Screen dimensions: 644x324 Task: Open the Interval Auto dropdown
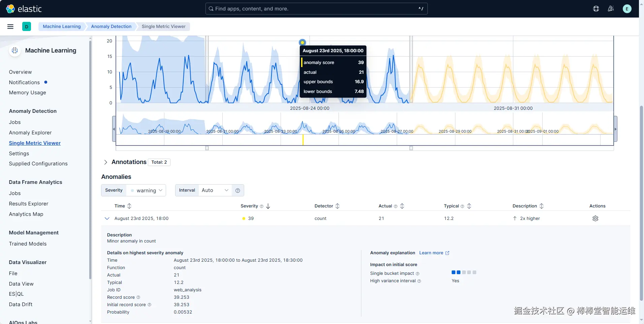tap(215, 191)
